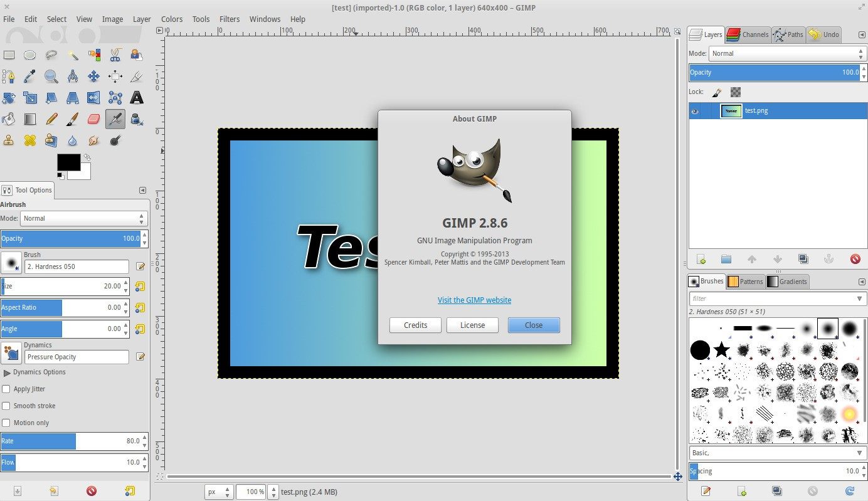Visit the GIMP website link

pyautogui.click(x=474, y=300)
